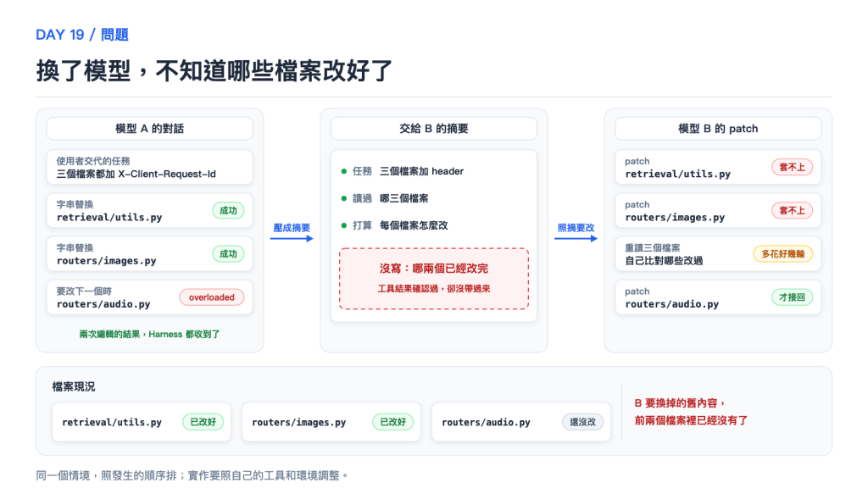Click retrieval/utils.py in the 檔案現況 section
This screenshot has height=488, width=868.
(x=112, y=422)
